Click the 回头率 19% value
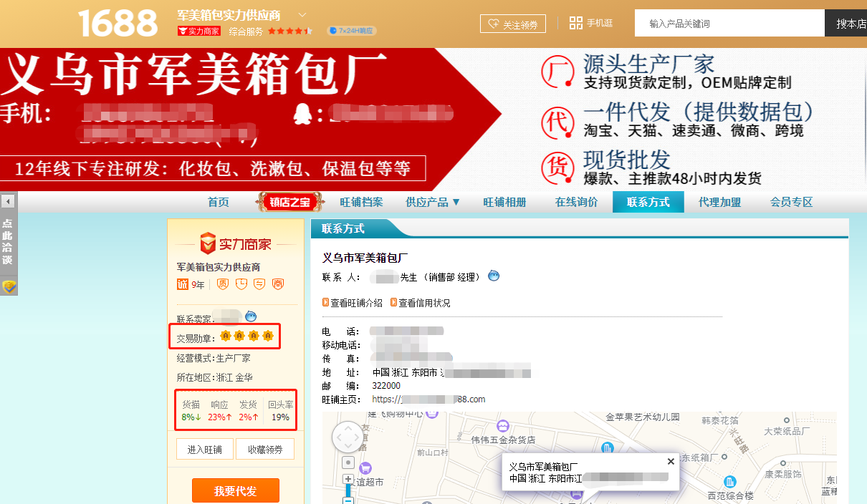The width and height of the screenshot is (867, 504). [280, 411]
